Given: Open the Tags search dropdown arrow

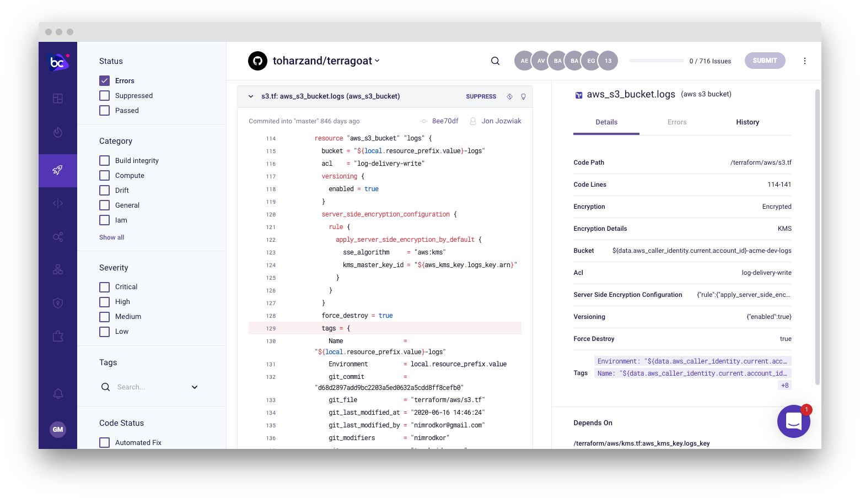Looking at the screenshot, I should tap(195, 387).
